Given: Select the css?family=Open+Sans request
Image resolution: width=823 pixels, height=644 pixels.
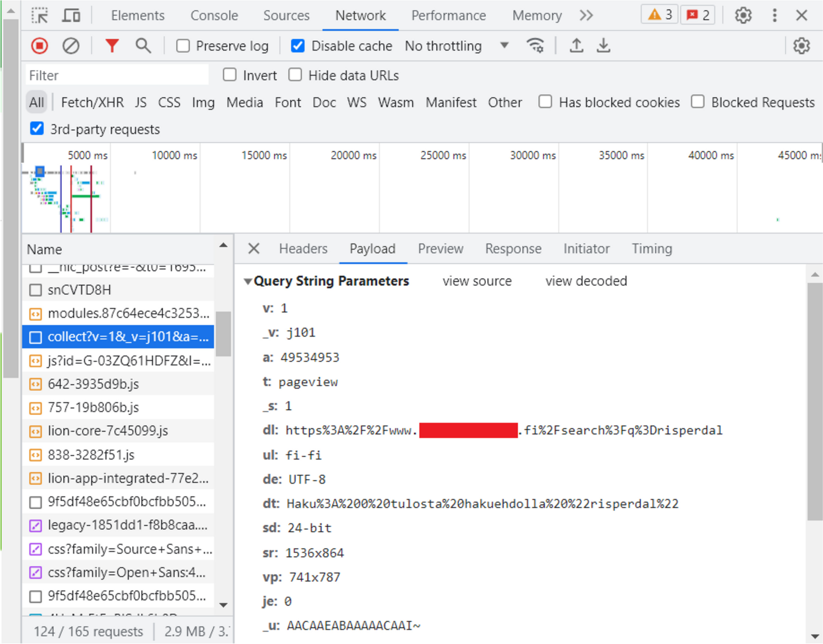Looking at the screenshot, I should click(118, 572).
